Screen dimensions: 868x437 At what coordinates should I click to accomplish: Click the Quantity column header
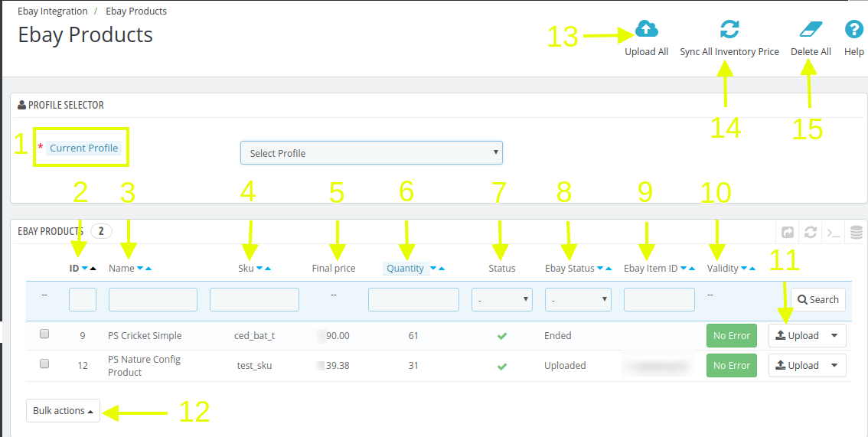tap(405, 269)
